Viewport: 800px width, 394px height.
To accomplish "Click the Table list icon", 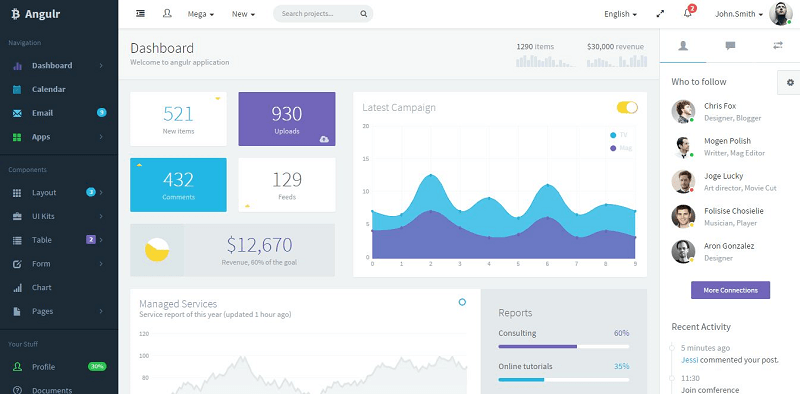I will click(17, 240).
